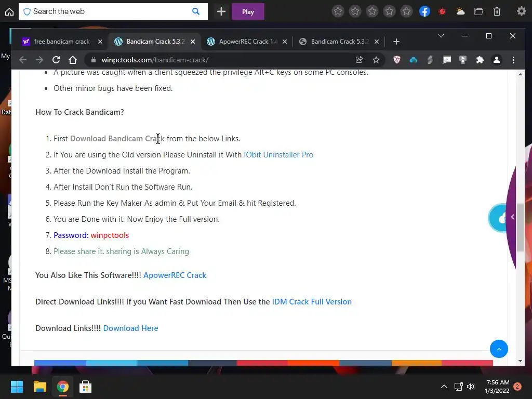This screenshot has height=399, width=532.
Task: Show hidden system tray icons
Action: point(444,387)
